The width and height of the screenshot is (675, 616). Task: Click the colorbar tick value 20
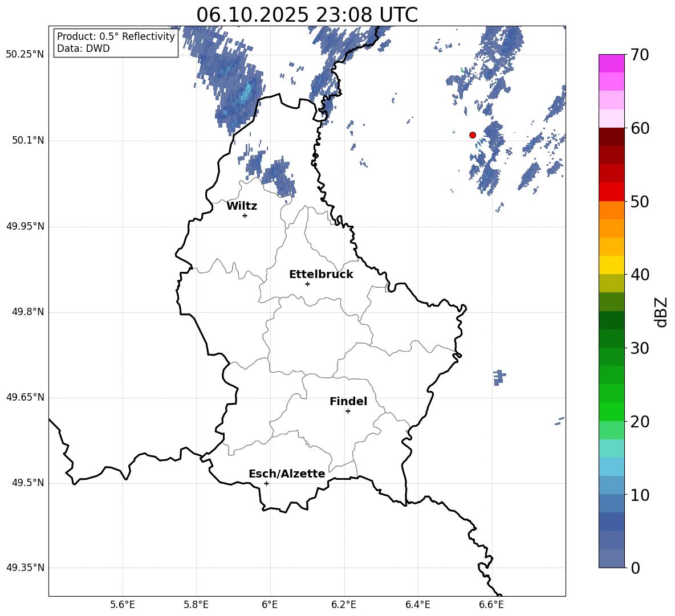tap(640, 422)
